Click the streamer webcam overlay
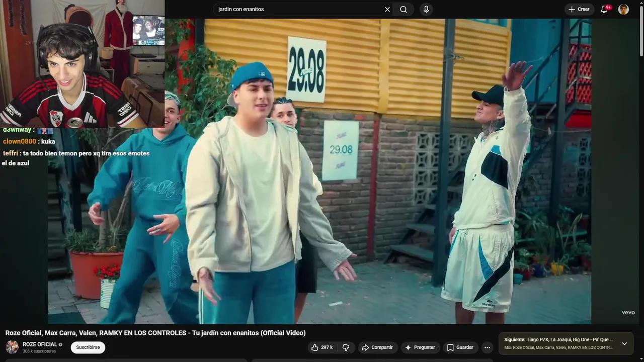644x362 pixels. point(82,64)
